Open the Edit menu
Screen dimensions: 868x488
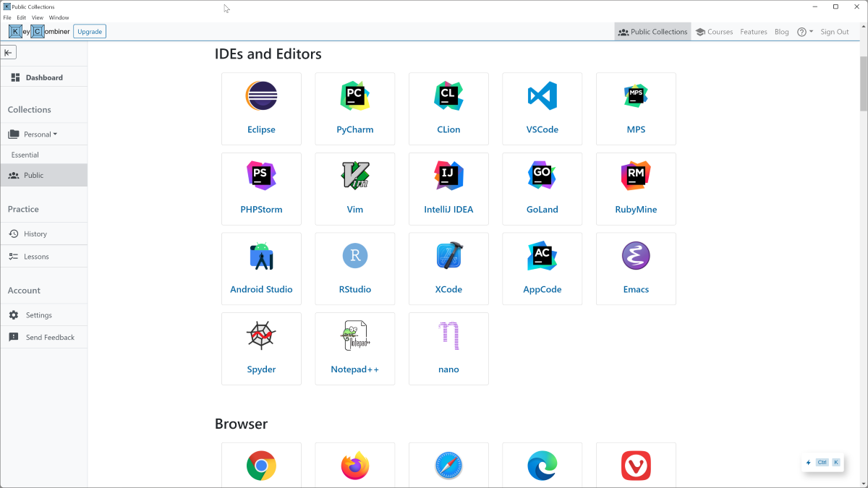[x=22, y=17]
